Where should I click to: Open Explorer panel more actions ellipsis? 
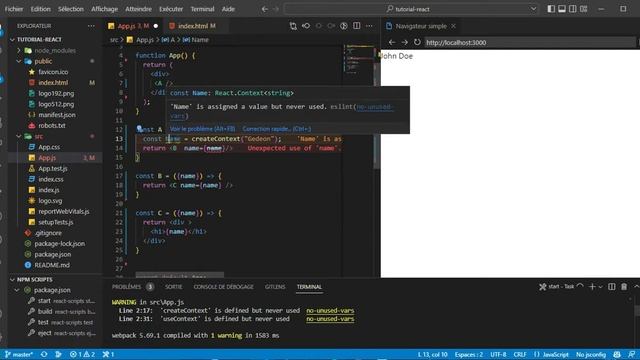pos(91,26)
